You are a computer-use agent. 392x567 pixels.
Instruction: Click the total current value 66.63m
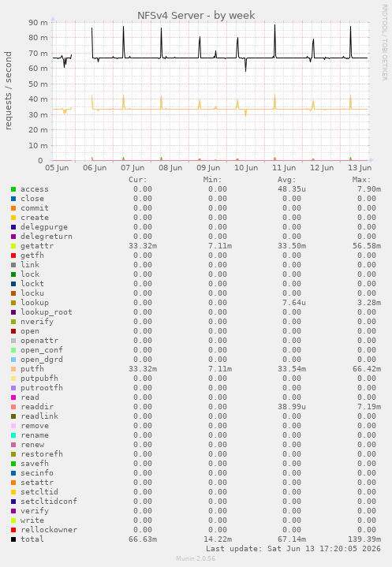click(x=143, y=539)
